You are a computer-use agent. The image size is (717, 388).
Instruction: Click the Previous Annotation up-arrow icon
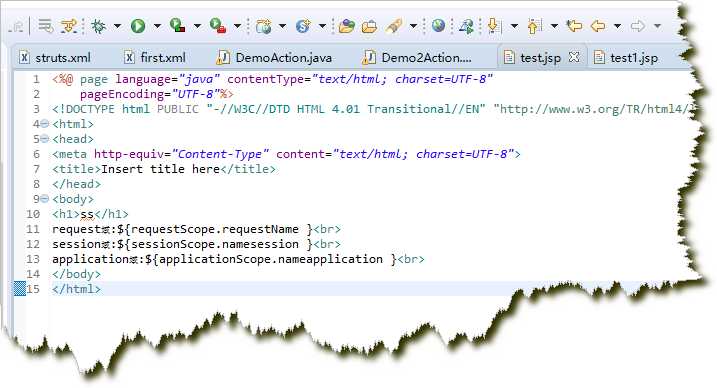point(534,26)
